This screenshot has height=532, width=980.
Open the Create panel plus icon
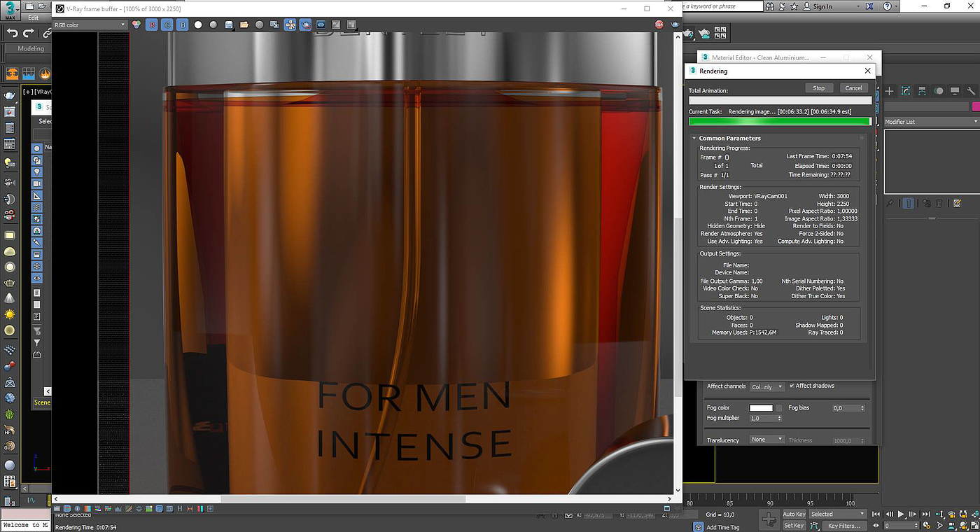890,91
